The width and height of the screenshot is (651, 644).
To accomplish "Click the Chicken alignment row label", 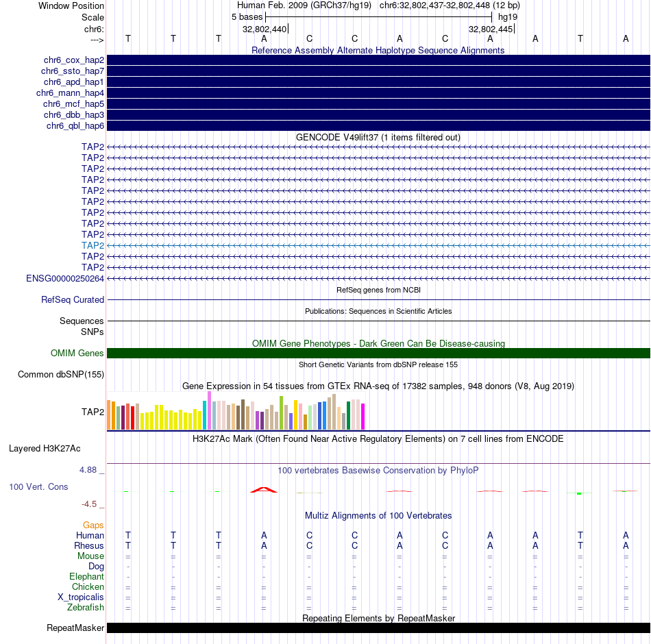I will [88, 586].
